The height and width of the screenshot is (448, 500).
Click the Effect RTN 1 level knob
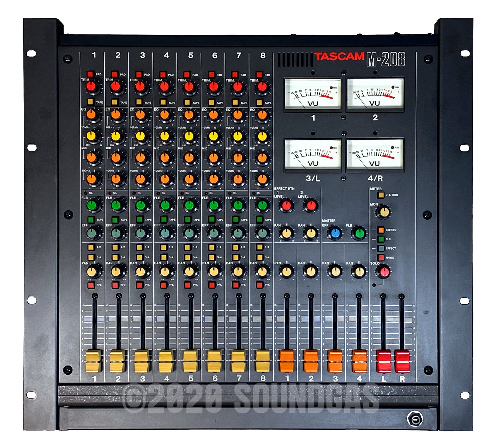coord(286,206)
